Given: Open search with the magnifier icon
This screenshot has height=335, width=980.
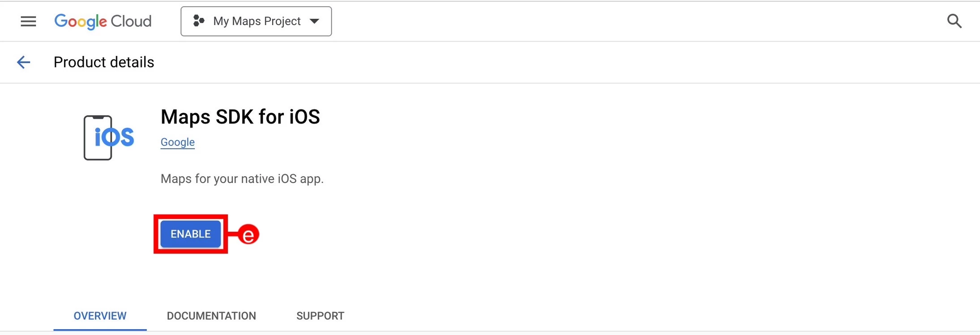Looking at the screenshot, I should click(x=954, y=21).
